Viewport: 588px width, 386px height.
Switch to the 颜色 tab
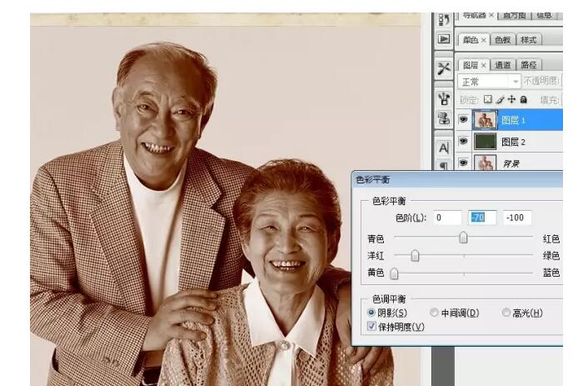(471, 40)
